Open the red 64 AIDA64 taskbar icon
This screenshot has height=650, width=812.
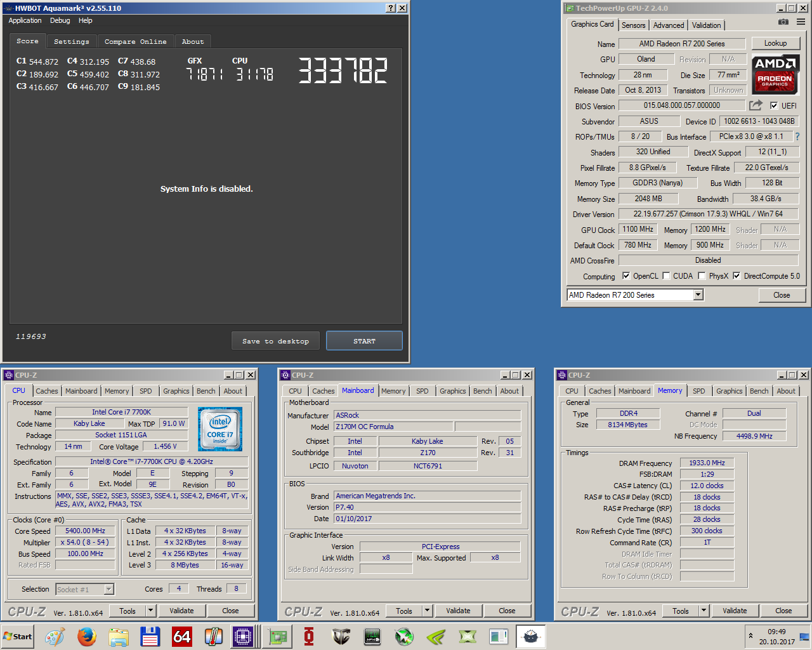pyautogui.click(x=182, y=637)
